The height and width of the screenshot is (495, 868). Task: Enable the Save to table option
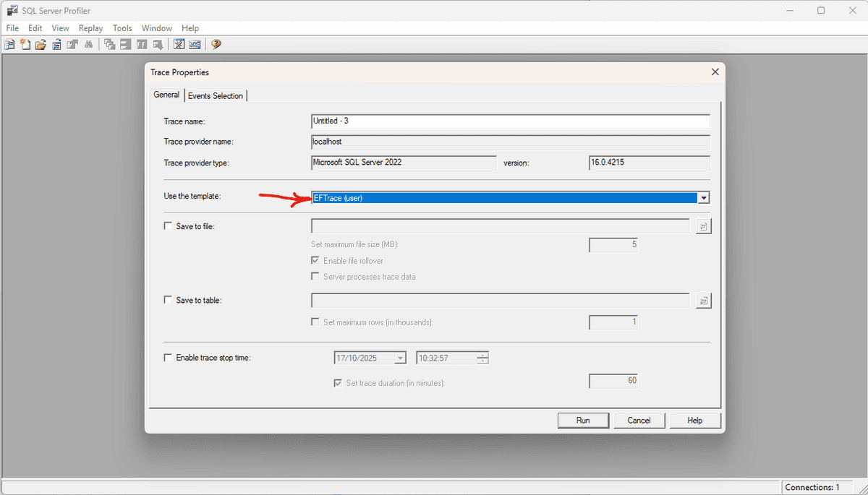point(167,300)
